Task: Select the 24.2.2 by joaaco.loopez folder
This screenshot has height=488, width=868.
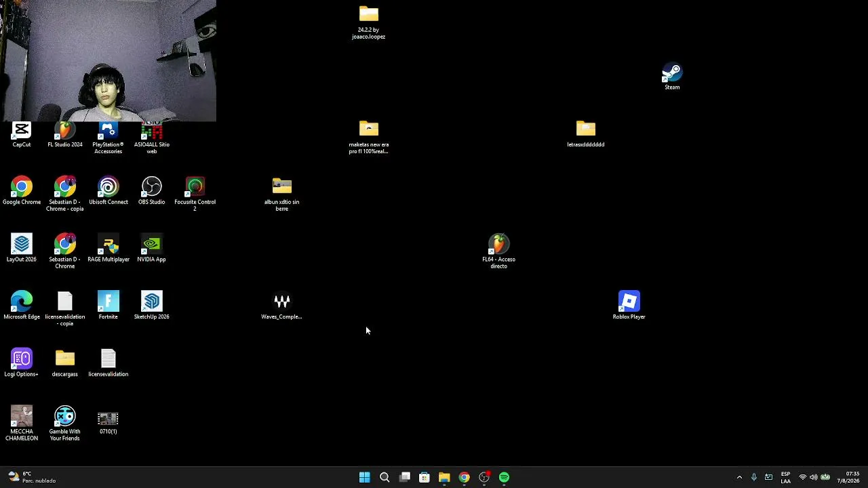Action: point(369,23)
